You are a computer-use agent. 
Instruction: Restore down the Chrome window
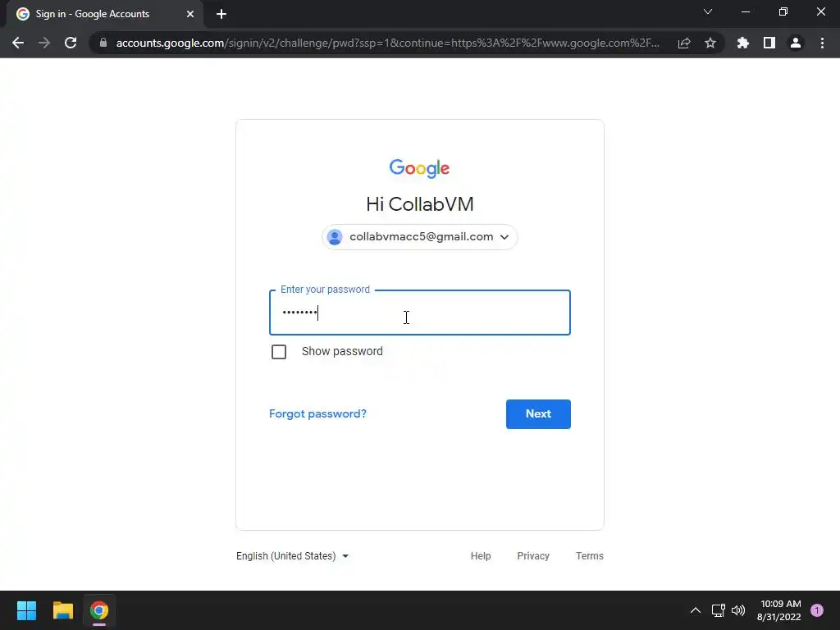click(x=783, y=11)
